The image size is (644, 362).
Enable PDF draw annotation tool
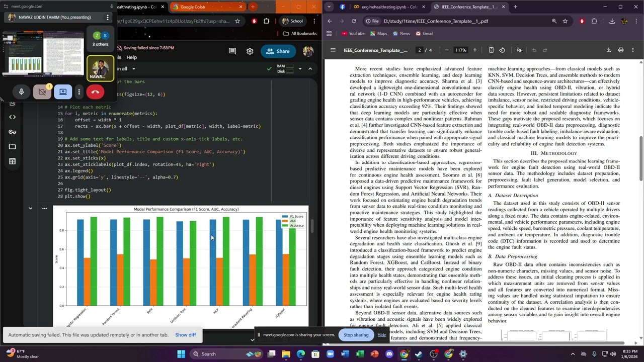[519, 50]
